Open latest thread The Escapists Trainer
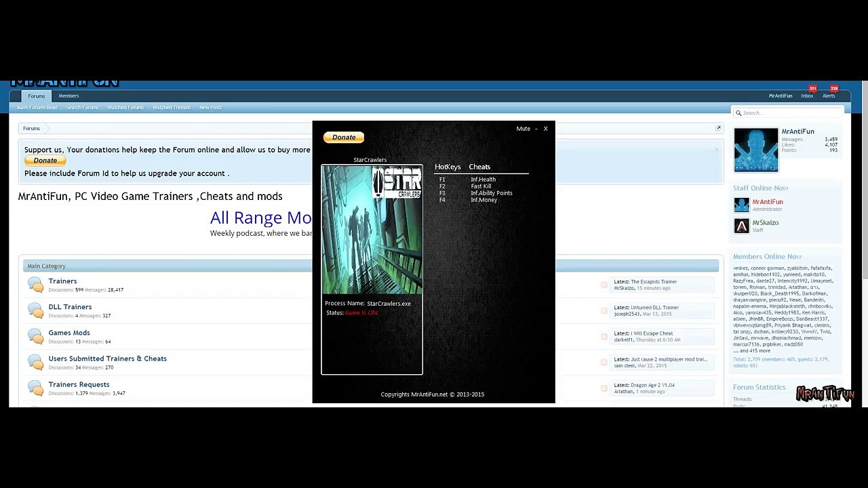Viewport: 868px width, 488px height. click(654, 282)
